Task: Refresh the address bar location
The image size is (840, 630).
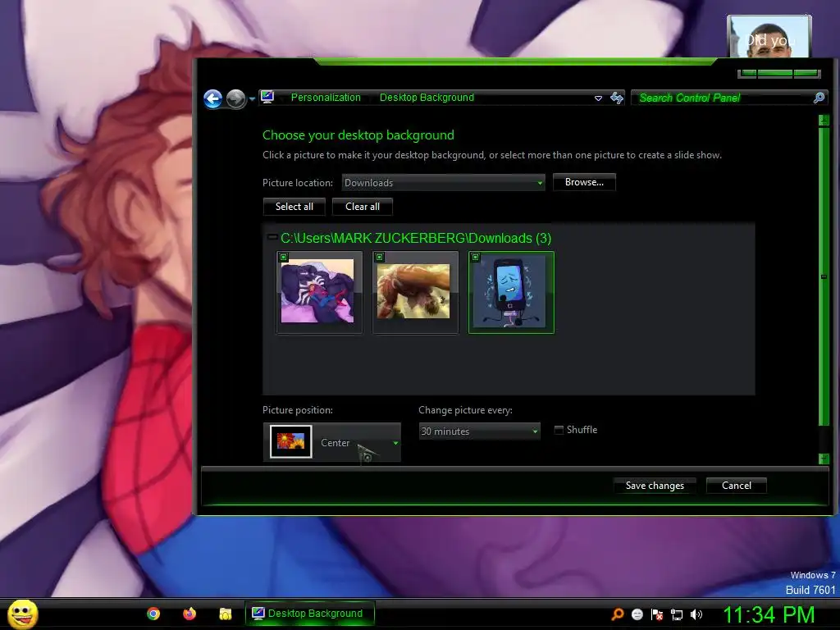Action: click(x=617, y=98)
